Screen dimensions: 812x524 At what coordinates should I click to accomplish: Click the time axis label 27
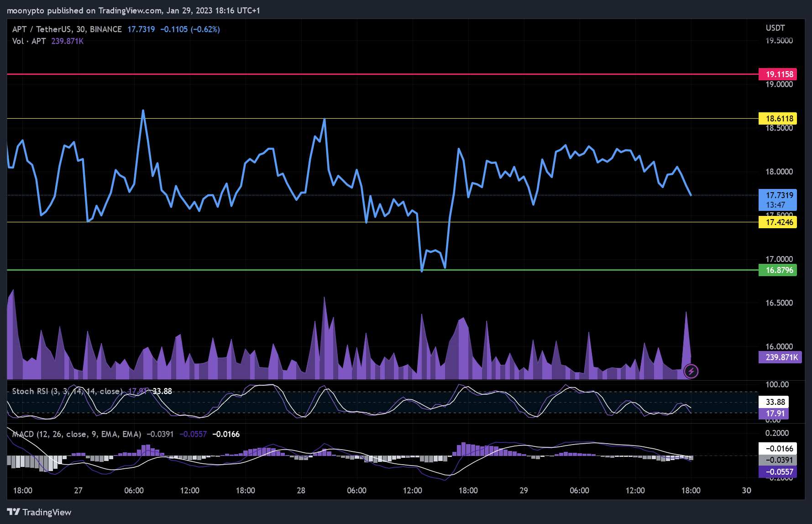pos(79,491)
